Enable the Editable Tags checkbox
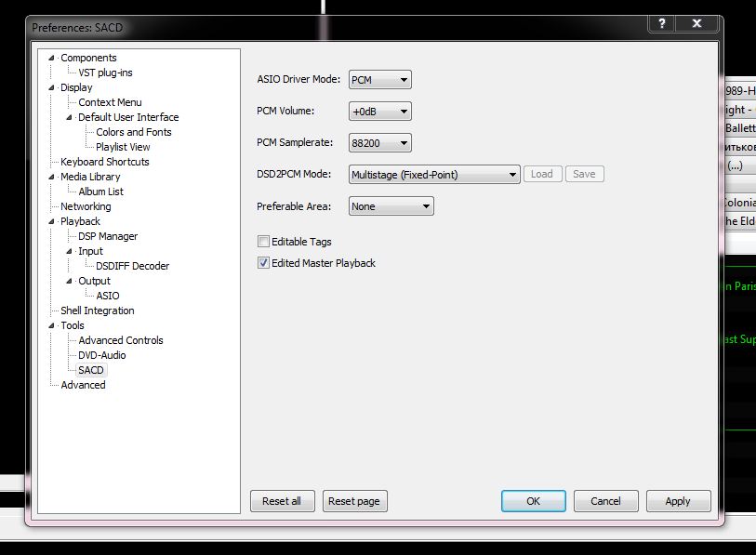 (263, 241)
